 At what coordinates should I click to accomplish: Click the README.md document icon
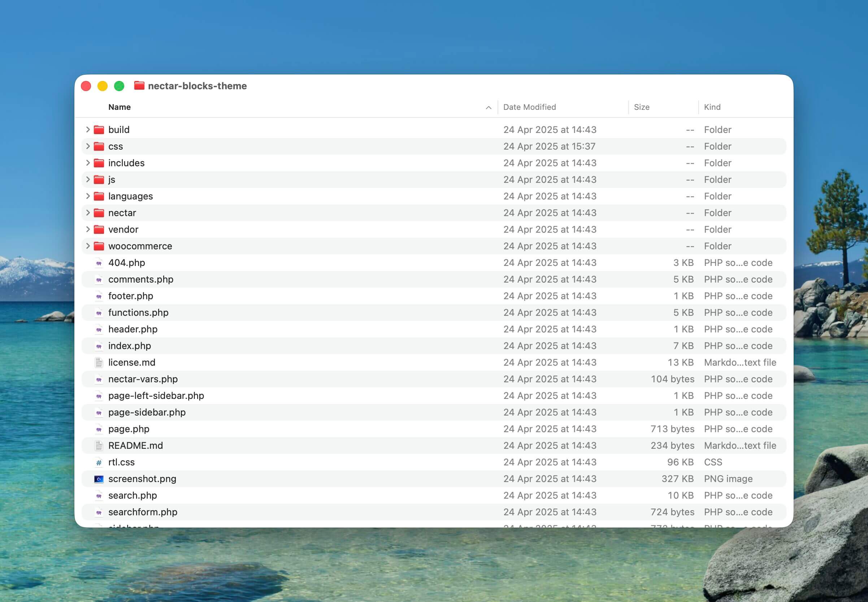pyautogui.click(x=99, y=446)
